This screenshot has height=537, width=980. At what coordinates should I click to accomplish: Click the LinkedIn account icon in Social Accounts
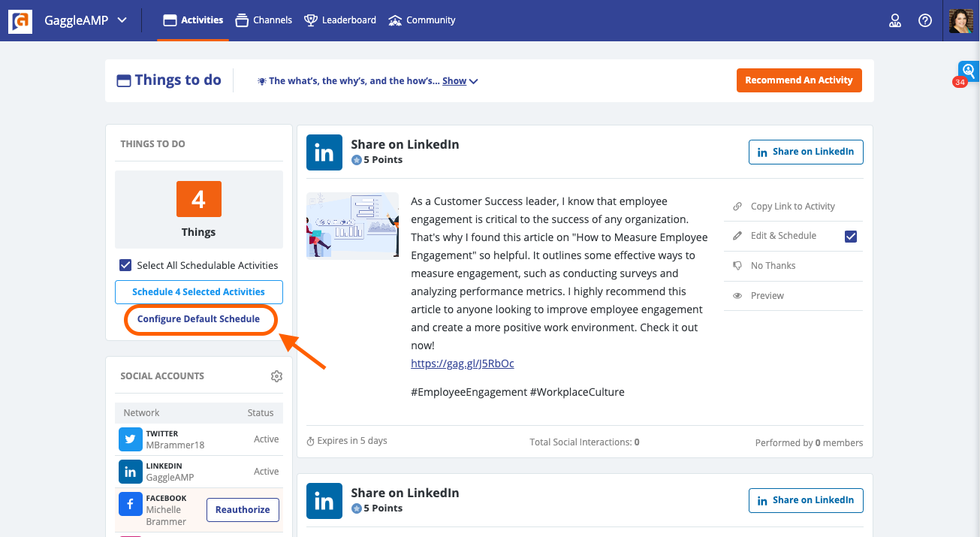point(131,472)
